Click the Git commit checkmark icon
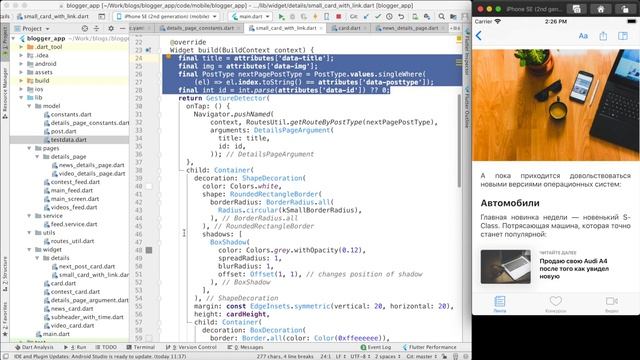Screen dimensions: 640x360 click(378, 16)
